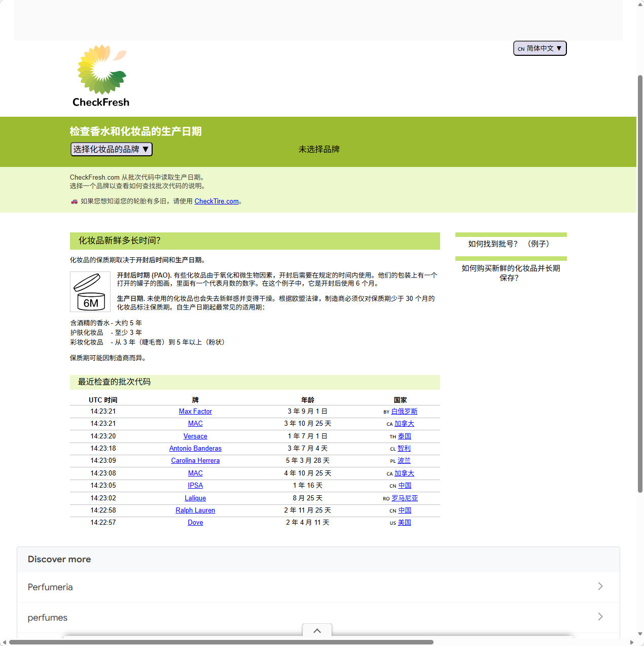Image resolution: width=644 pixels, height=646 pixels.
Task: Click the CheckFresh logo
Action: [x=101, y=76]
